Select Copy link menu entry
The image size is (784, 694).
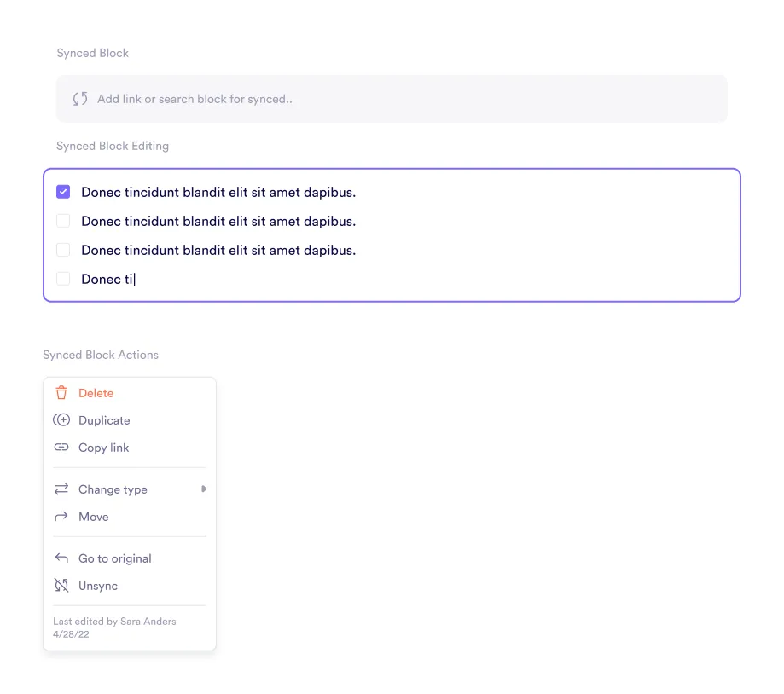coord(104,448)
